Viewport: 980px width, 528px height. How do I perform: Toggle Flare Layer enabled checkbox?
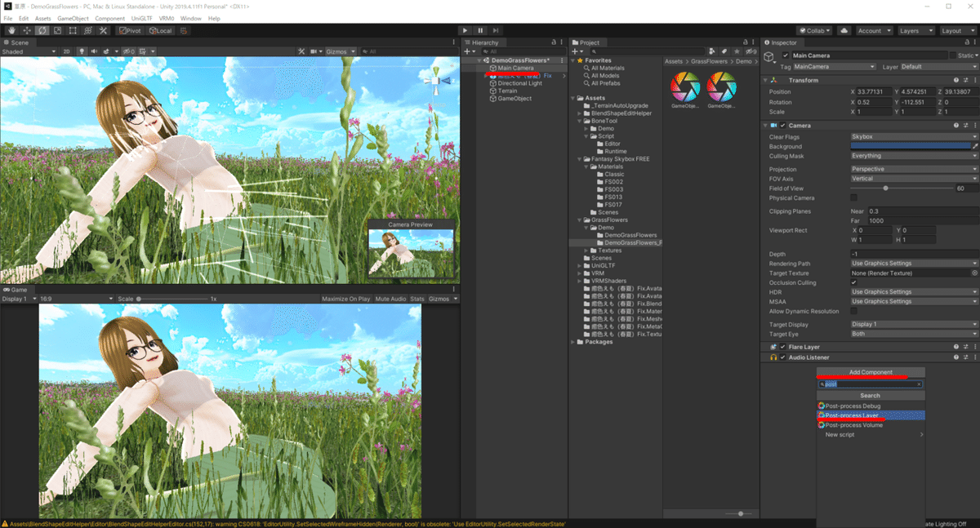782,347
